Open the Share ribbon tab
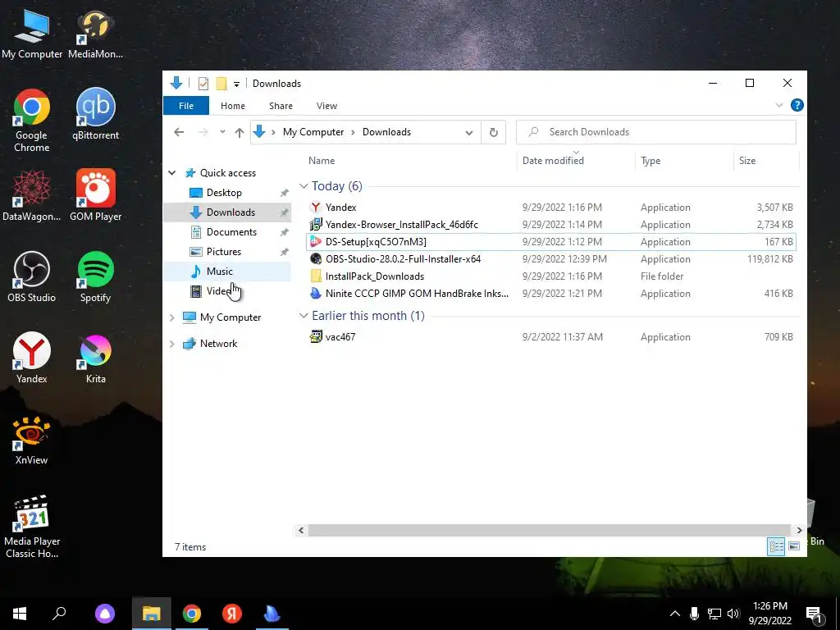The height and width of the screenshot is (630, 840). (281, 106)
